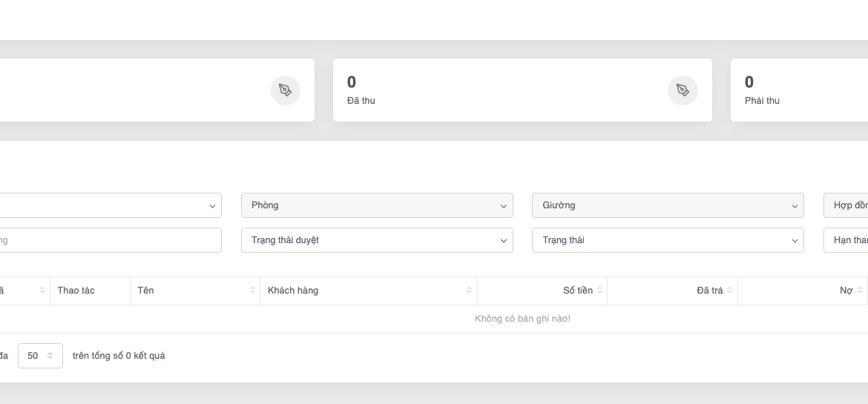Click the pen icon in the Đã thu card
868x404 pixels.
coord(683,90)
